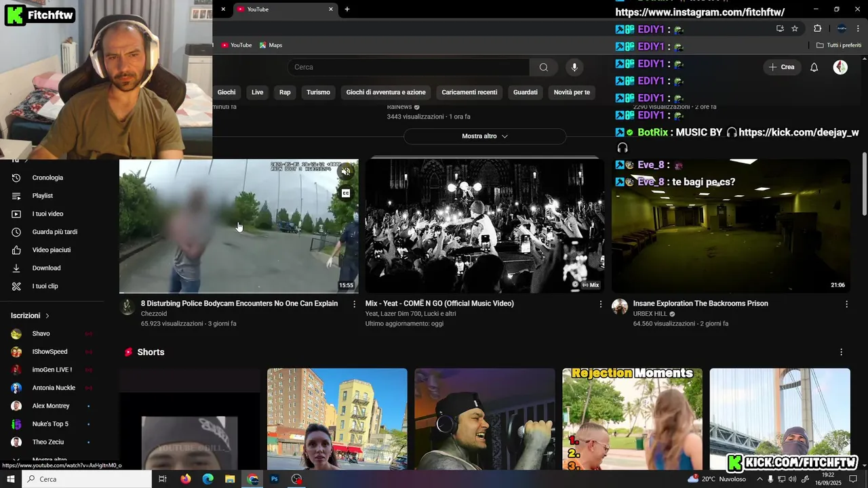Open Download in the sidebar
Viewport: 868px width, 488px height.
tap(46, 268)
